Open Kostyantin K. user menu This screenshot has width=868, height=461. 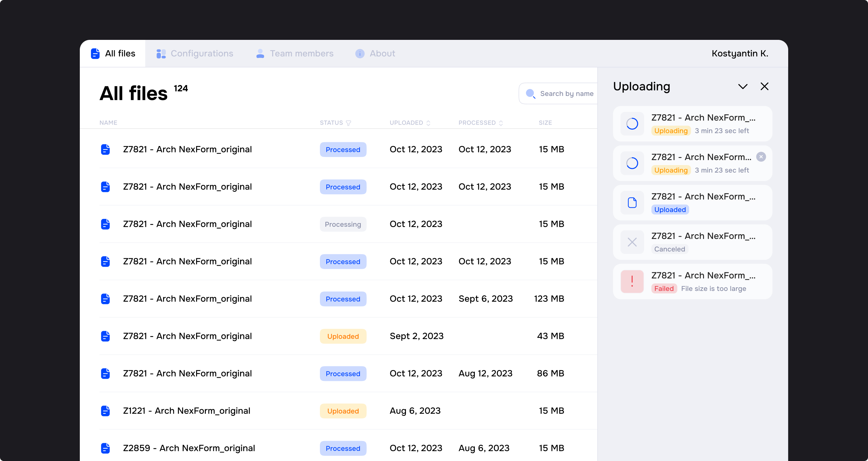pos(740,54)
